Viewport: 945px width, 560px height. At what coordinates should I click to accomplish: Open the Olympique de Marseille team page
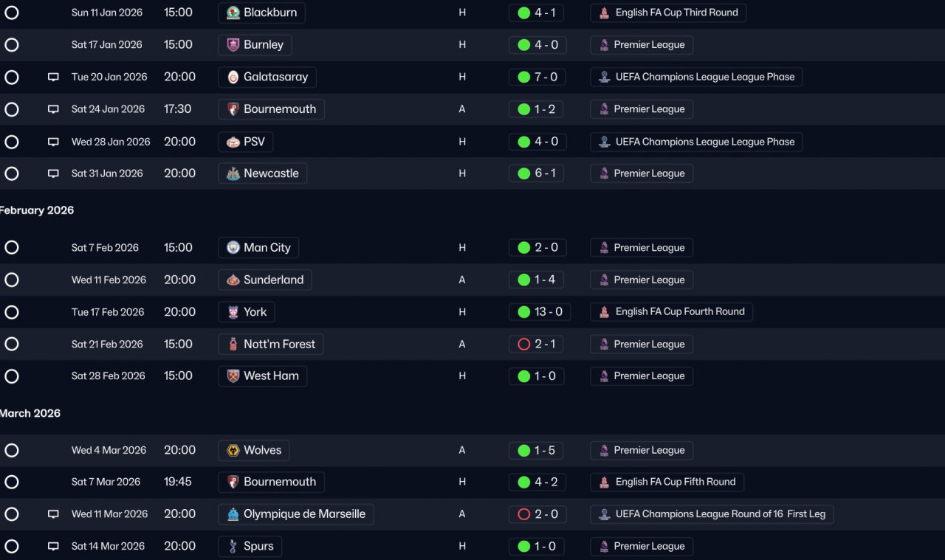[296, 514]
